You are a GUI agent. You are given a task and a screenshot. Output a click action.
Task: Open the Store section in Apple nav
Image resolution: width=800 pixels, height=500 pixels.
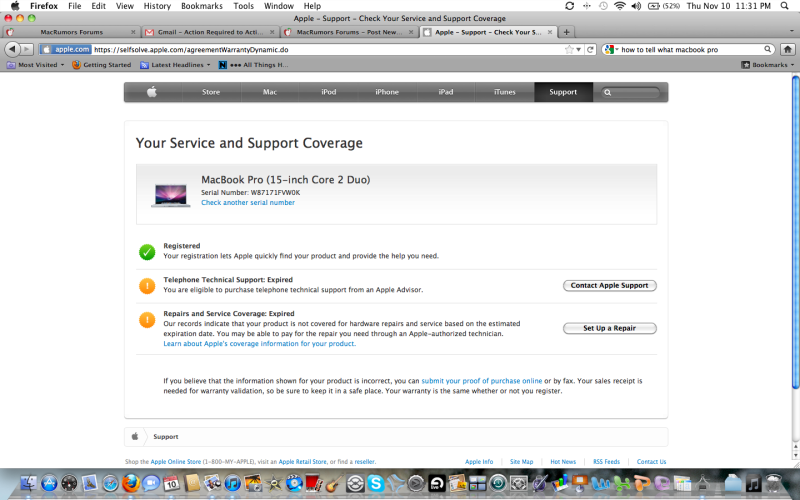(x=211, y=92)
